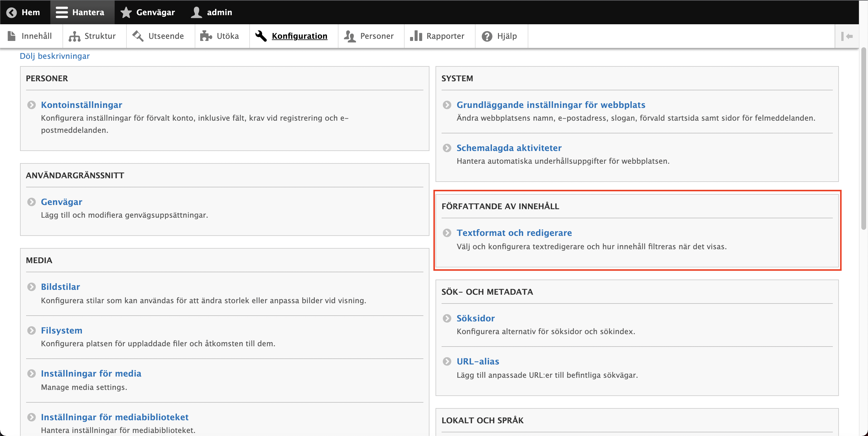Click the Utseende paintbrush icon

pos(138,36)
